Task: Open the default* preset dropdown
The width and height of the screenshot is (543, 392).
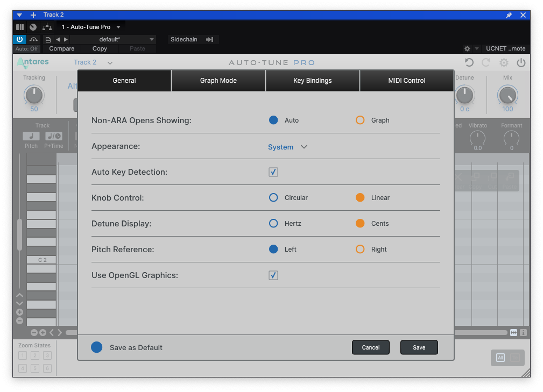Action: (113, 39)
